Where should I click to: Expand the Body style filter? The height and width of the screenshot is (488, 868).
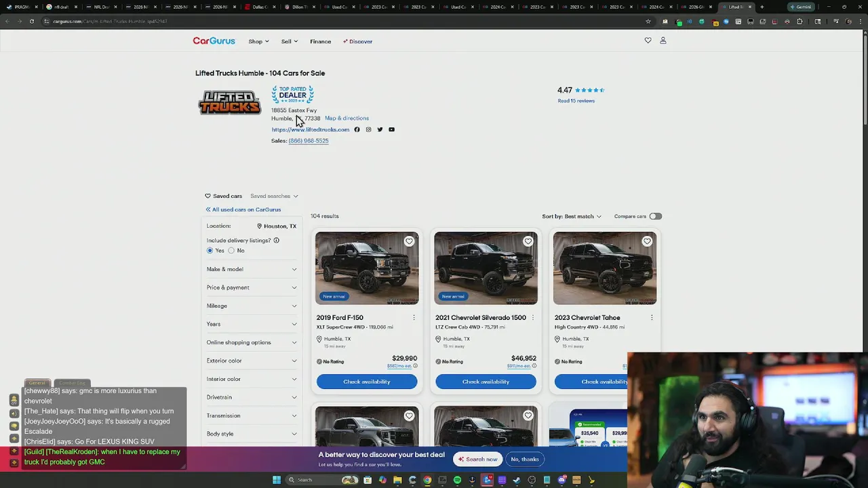pos(252,434)
